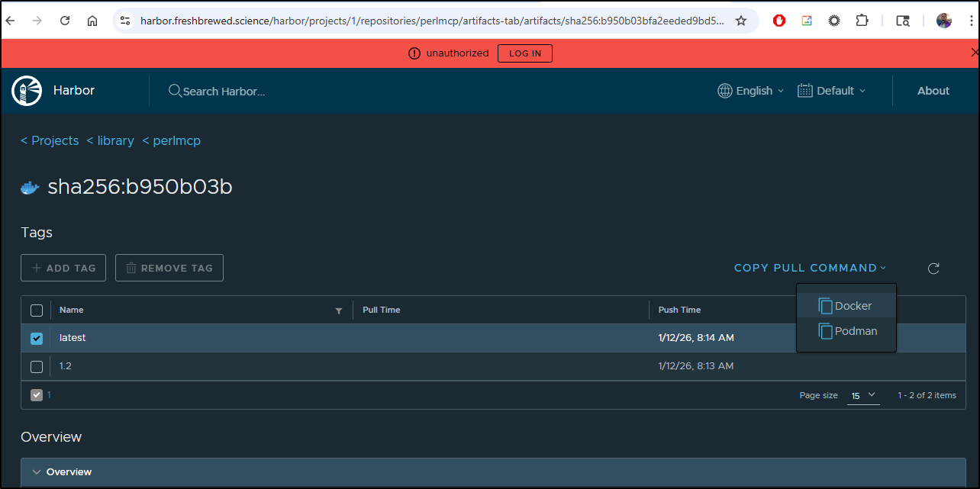Screen dimensions: 980x489
Task: Open the page size dropdown
Action: (x=863, y=395)
